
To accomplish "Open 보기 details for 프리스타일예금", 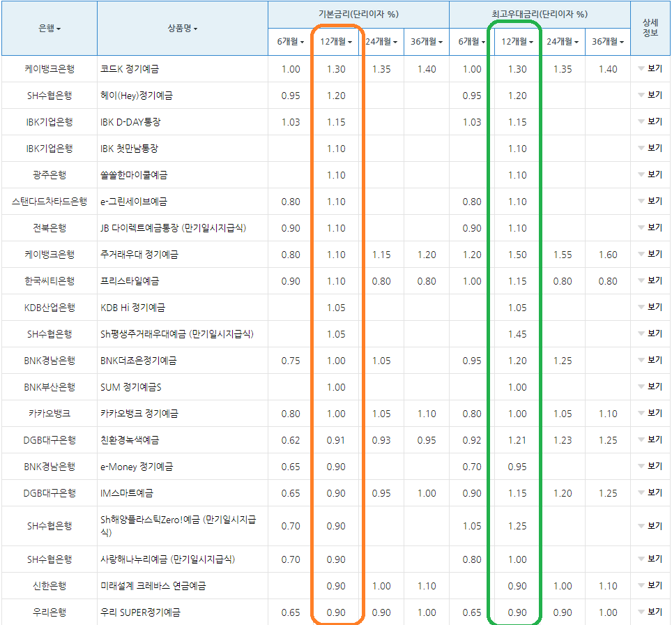I will pos(650,281).
